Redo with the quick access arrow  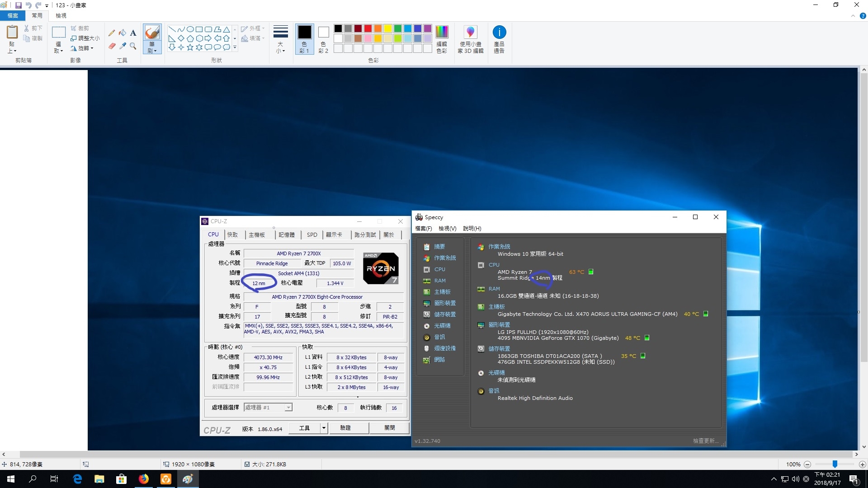tap(38, 5)
